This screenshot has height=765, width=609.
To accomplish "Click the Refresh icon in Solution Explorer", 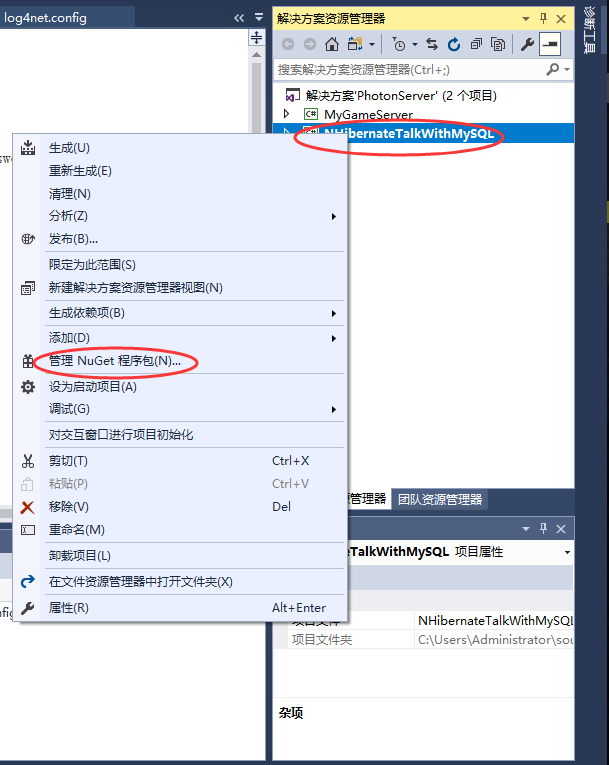I will click(x=454, y=44).
